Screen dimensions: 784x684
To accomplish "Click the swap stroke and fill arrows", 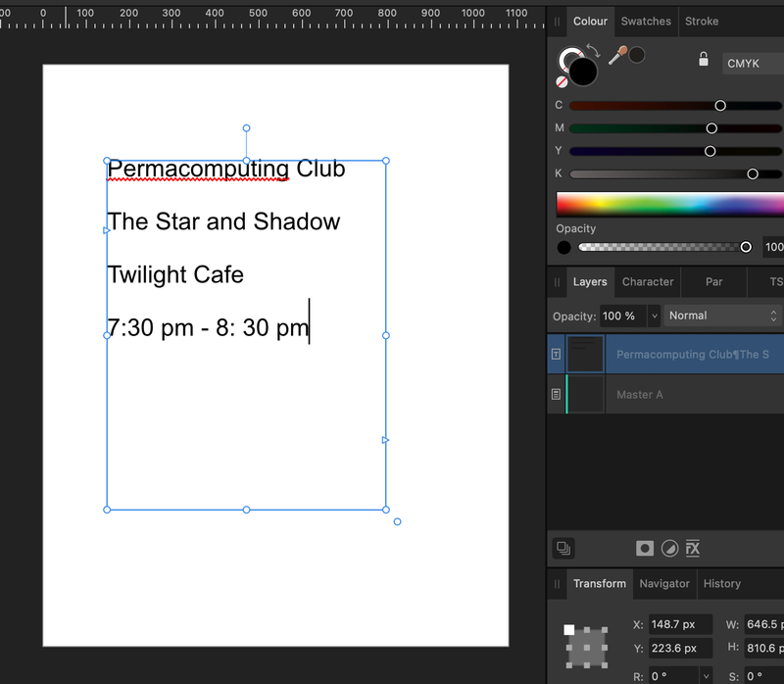I will point(593,49).
